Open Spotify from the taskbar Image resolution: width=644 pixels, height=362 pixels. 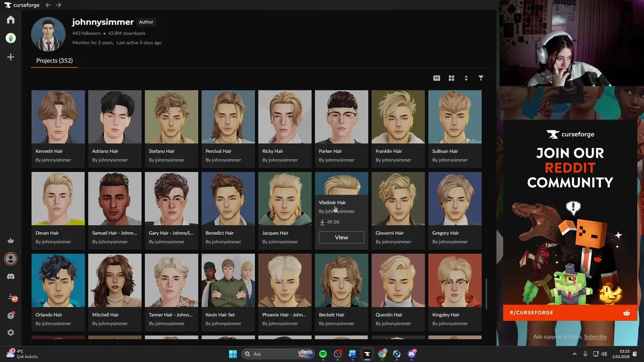[323, 354]
